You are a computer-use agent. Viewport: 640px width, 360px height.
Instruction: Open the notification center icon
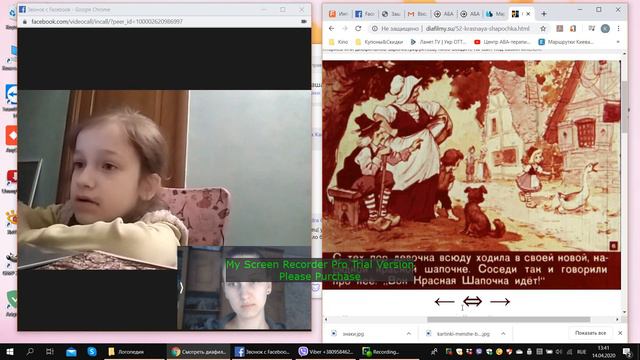(x=627, y=351)
